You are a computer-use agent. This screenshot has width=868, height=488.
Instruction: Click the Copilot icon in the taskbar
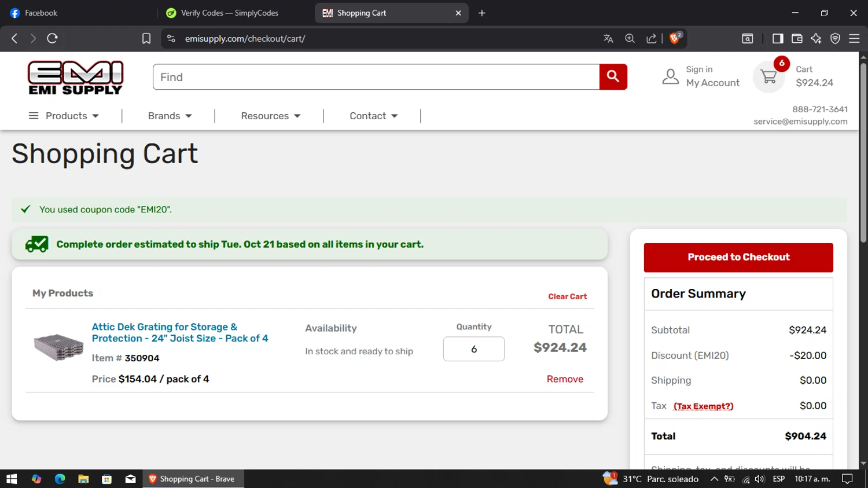pos(36,479)
